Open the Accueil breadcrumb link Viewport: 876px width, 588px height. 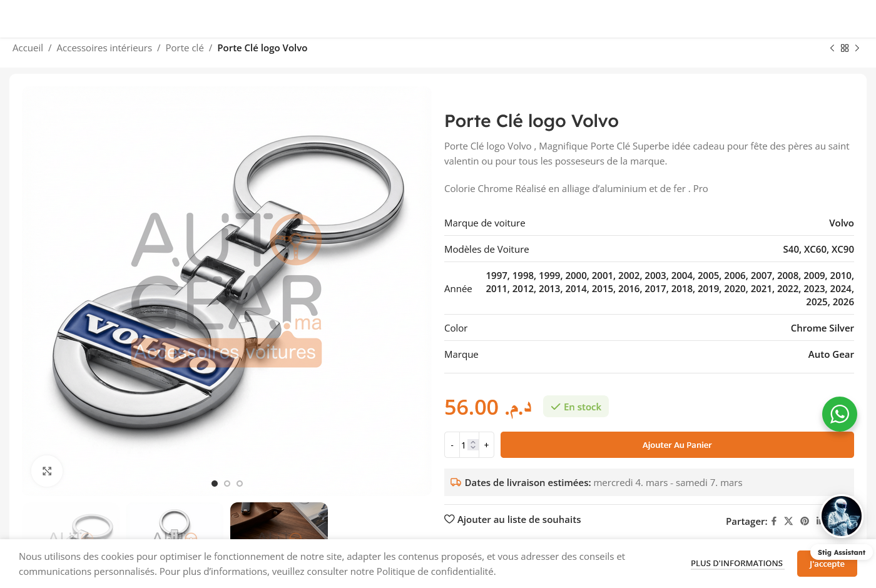[28, 48]
